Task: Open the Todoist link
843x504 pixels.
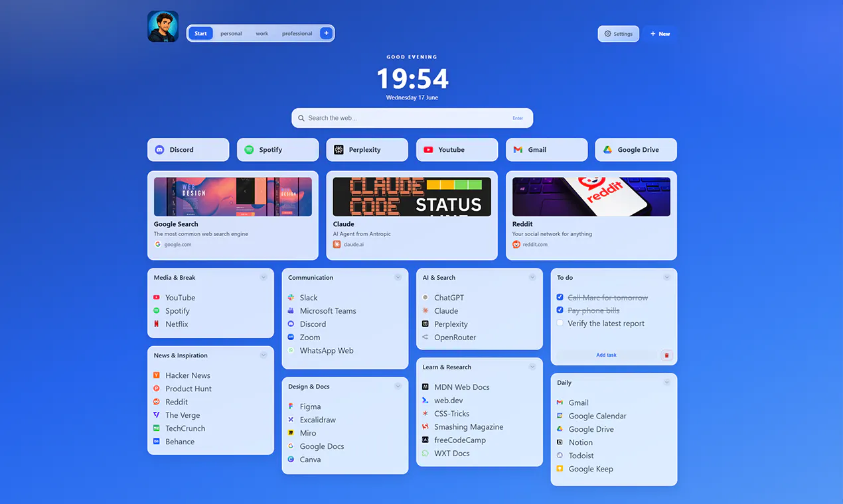Action: [x=581, y=456]
